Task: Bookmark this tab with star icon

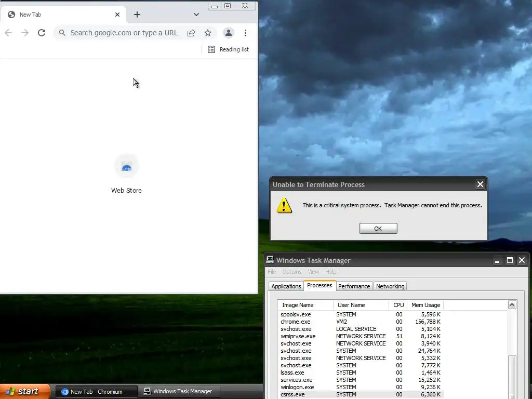Action: (x=208, y=33)
